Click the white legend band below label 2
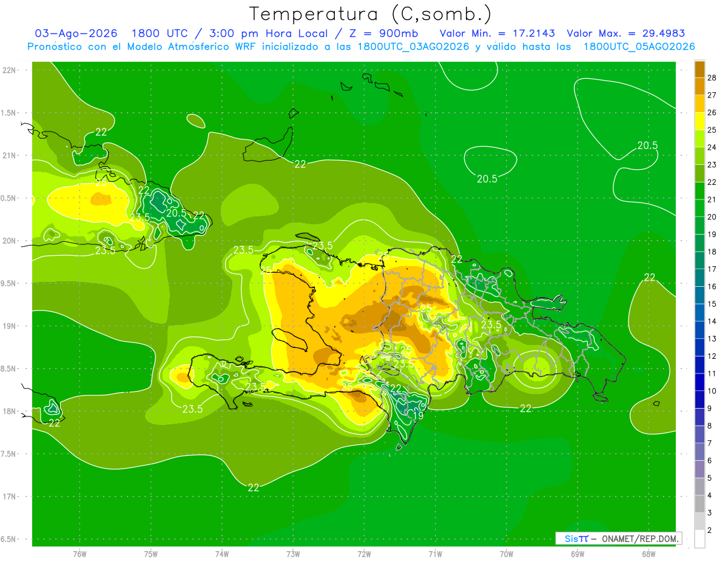This screenshot has height=562, width=728. pos(699,539)
